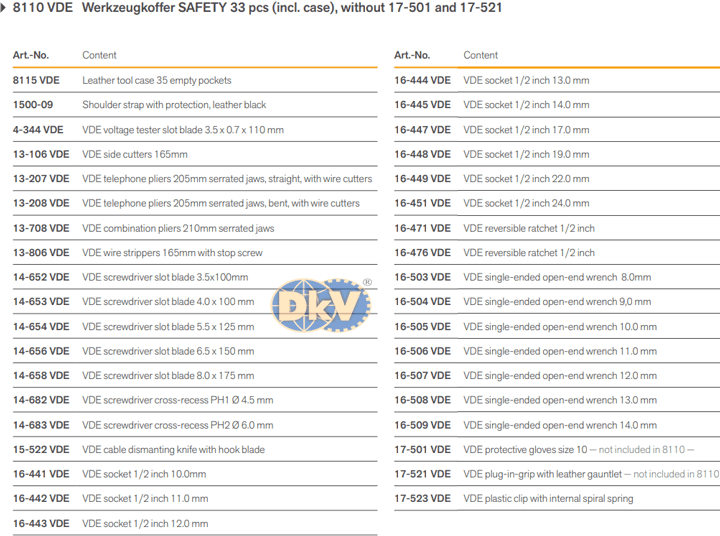This screenshot has height=536, width=720.
Task: Select article number 16-476 VDE
Action: point(422,253)
